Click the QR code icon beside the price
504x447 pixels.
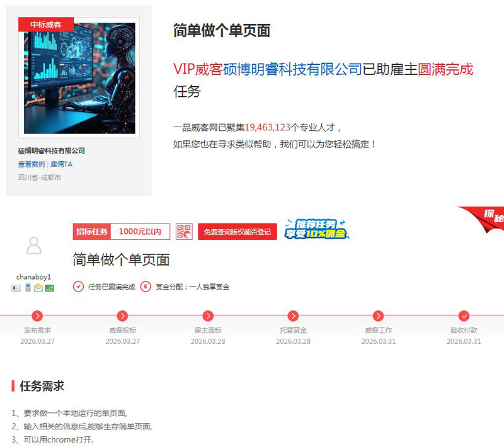click(183, 232)
